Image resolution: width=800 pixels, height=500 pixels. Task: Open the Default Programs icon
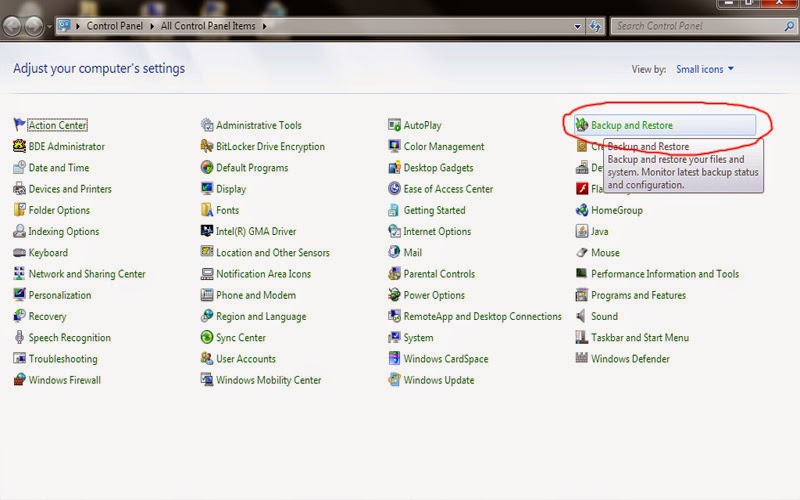pyautogui.click(x=207, y=167)
